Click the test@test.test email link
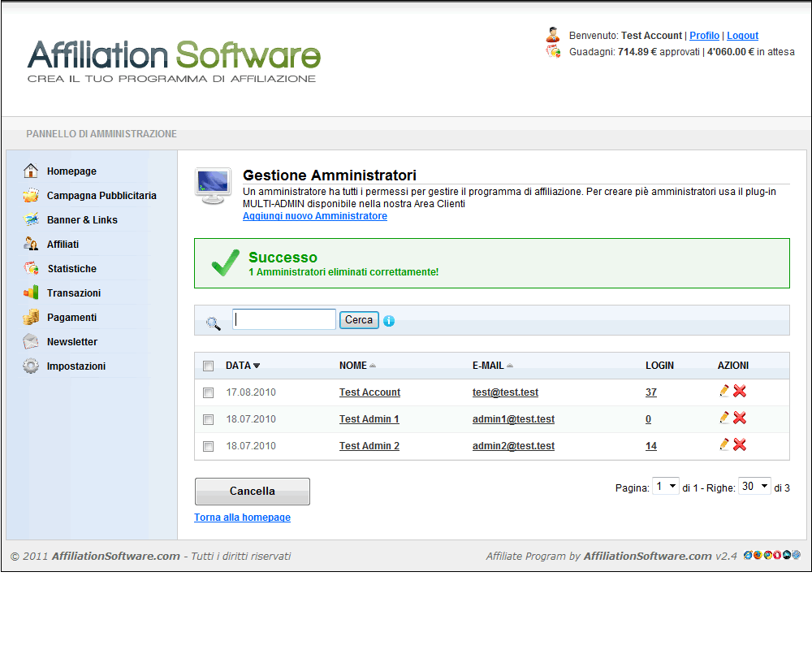Screen dimensions: 812x650 pos(505,392)
